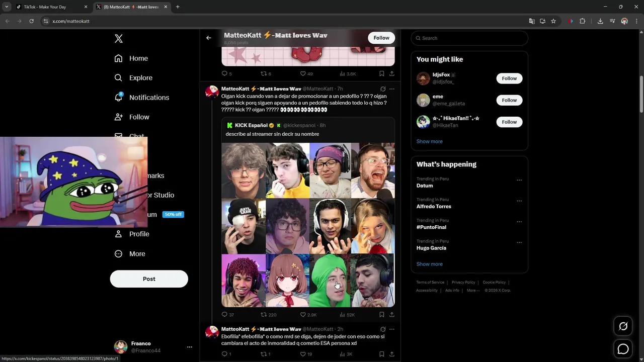Open Accessibility footer link
The height and width of the screenshot is (362, 644).
tap(427, 291)
